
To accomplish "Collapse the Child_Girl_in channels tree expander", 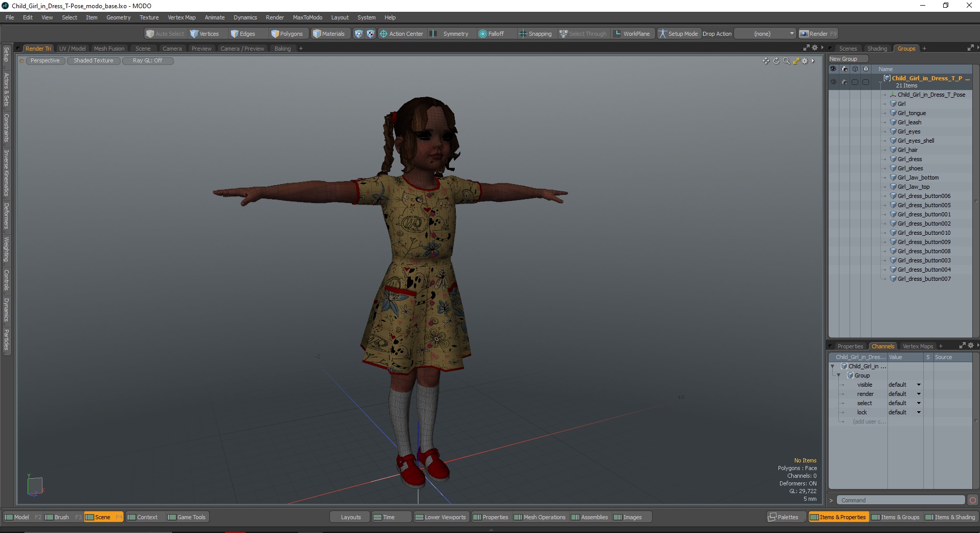I will click(832, 366).
